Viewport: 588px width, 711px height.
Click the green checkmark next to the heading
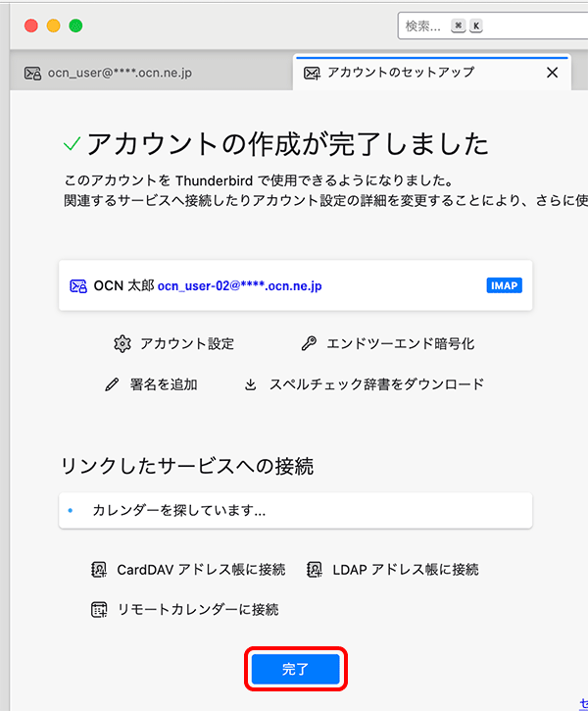pyautogui.click(x=72, y=144)
